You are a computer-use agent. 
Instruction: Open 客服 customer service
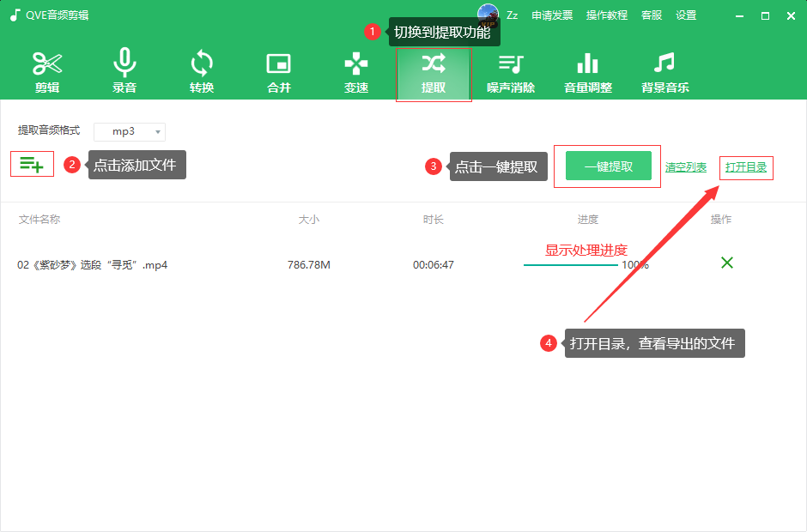click(x=651, y=15)
